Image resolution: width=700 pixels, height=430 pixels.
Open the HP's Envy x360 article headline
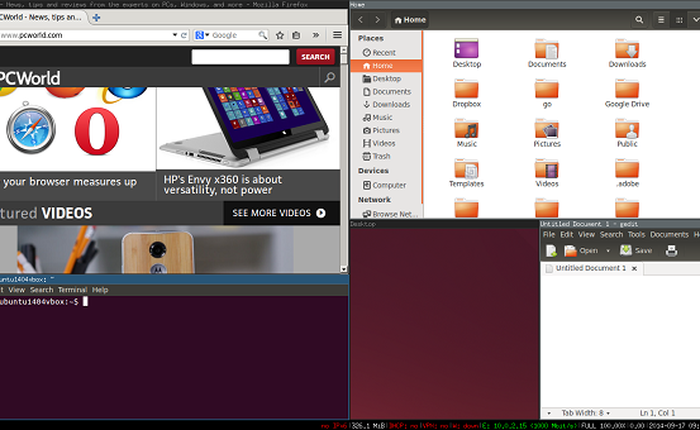222,184
